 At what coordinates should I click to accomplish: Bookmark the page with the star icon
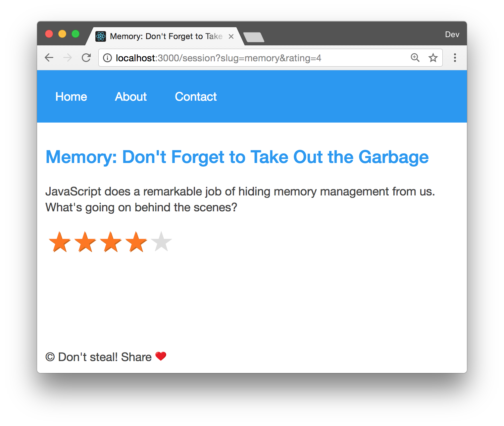click(x=433, y=58)
